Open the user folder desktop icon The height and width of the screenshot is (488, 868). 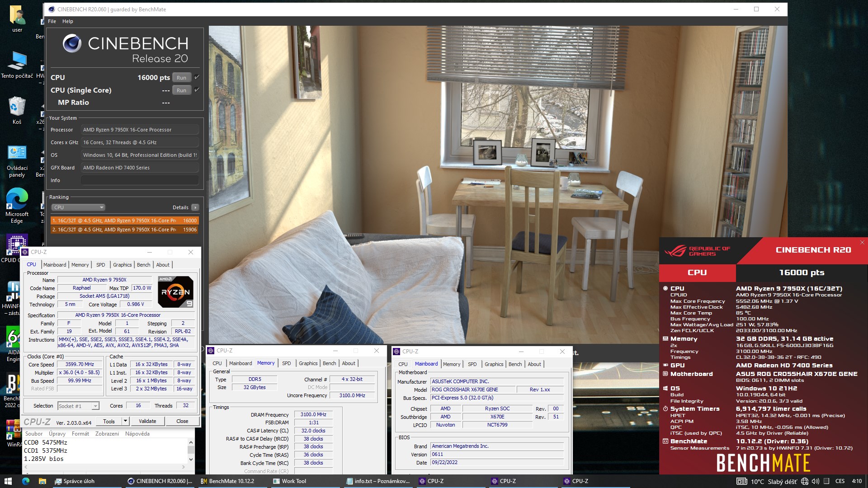tap(17, 19)
